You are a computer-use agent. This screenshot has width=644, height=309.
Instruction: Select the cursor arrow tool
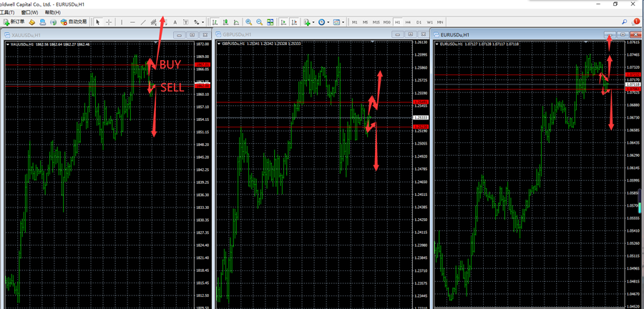tap(99, 22)
